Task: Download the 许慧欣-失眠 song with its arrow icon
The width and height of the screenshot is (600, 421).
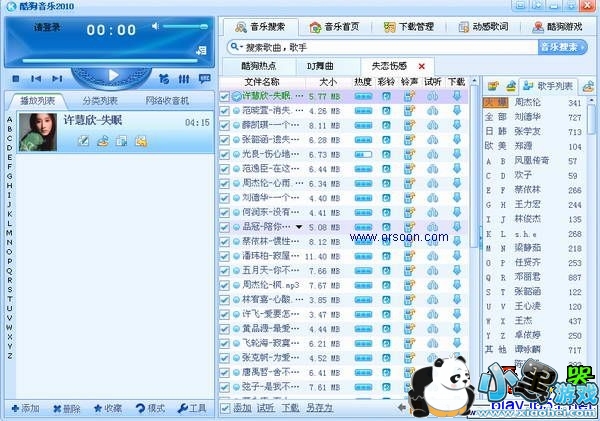Action: [x=457, y=96]
